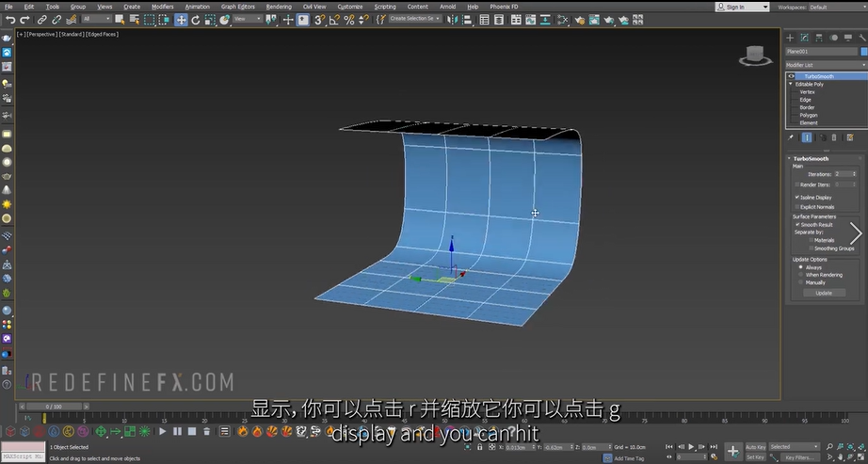
Task: Click the Render Setup teapot icon
Action: (580, 20)
